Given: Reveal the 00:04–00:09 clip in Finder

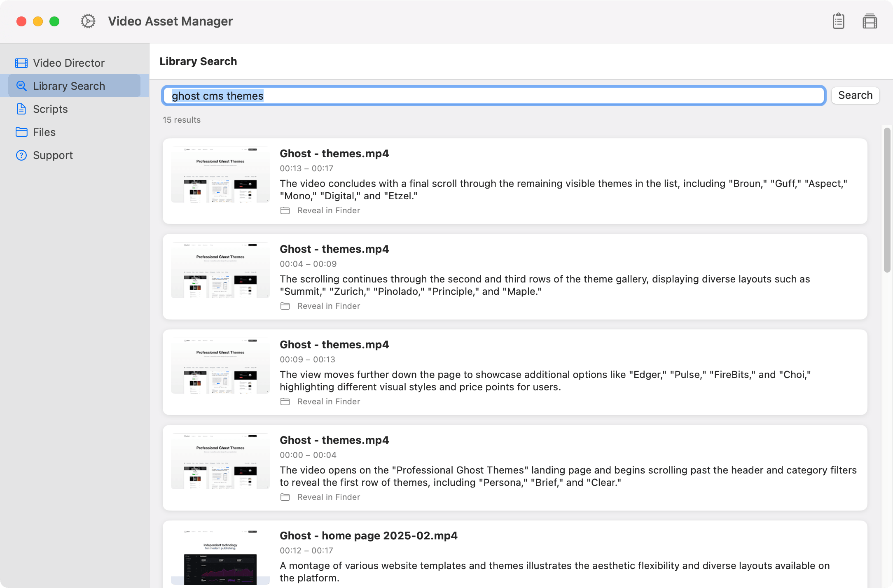Looking at the screenshot, I should (x=328, y=306).
